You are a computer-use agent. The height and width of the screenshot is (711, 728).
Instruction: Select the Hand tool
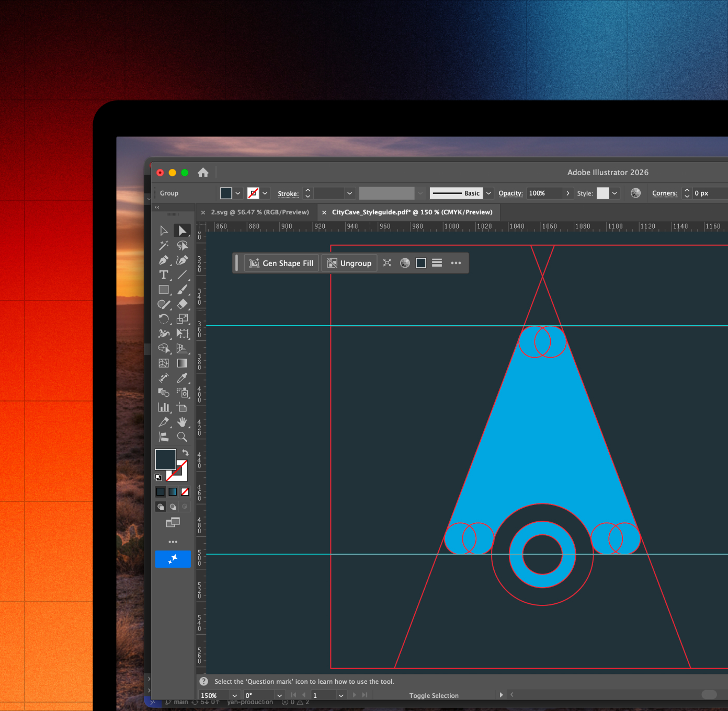(182, 421)
